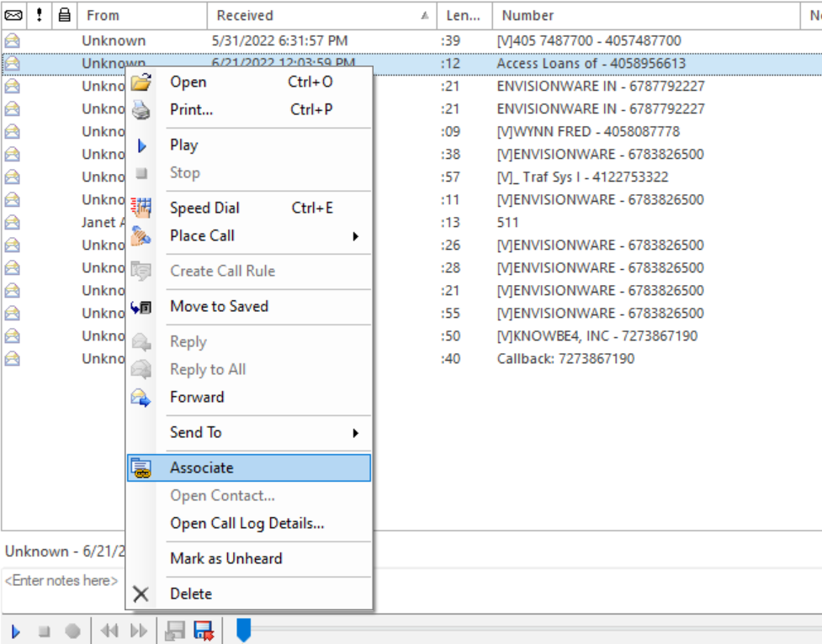Click the Speed Dial keypad icon
822x644 pixels.
(141, 208)
